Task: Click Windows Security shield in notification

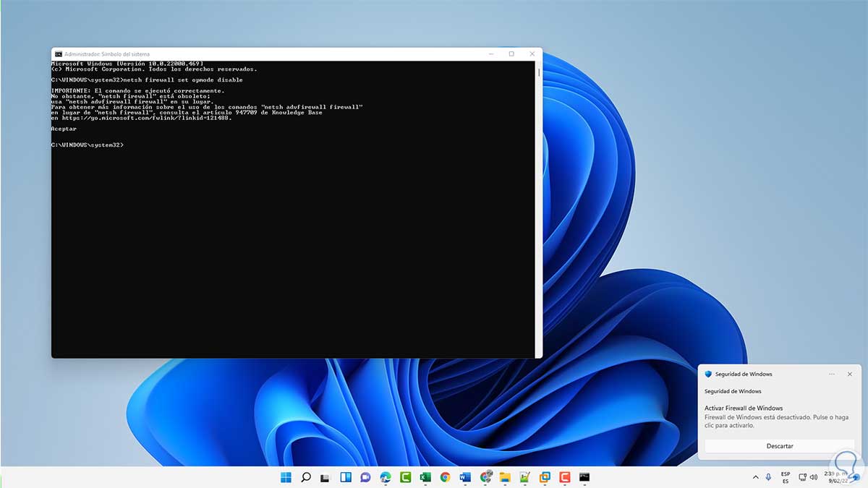Action: [x=708, y=374]
